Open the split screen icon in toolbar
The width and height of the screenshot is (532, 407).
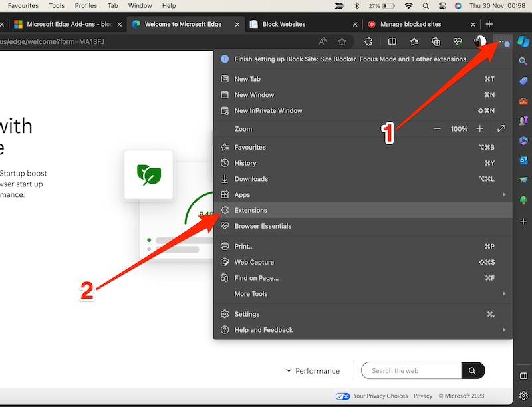point(392,41)
